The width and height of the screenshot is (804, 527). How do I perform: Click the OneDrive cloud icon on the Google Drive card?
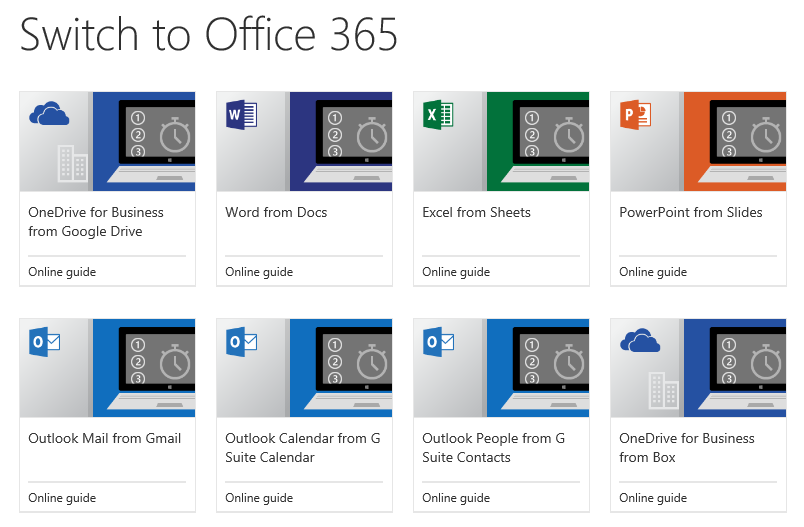coord(49,114)
